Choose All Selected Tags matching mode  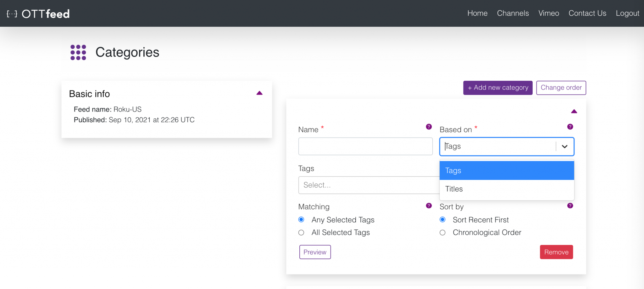[301, 232]
